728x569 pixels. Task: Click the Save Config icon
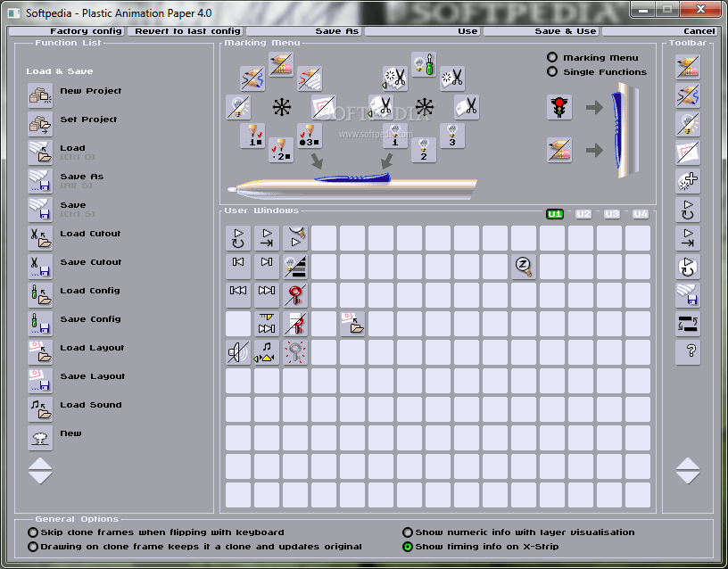[40, 324]
